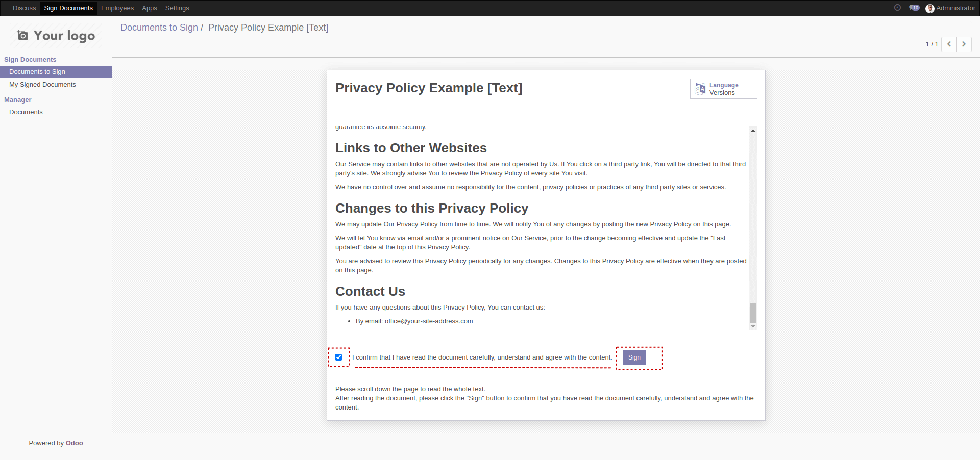Uncheck the read-confirmation checkbox
This screenshot has width=980, height=460.
point(338,357)
